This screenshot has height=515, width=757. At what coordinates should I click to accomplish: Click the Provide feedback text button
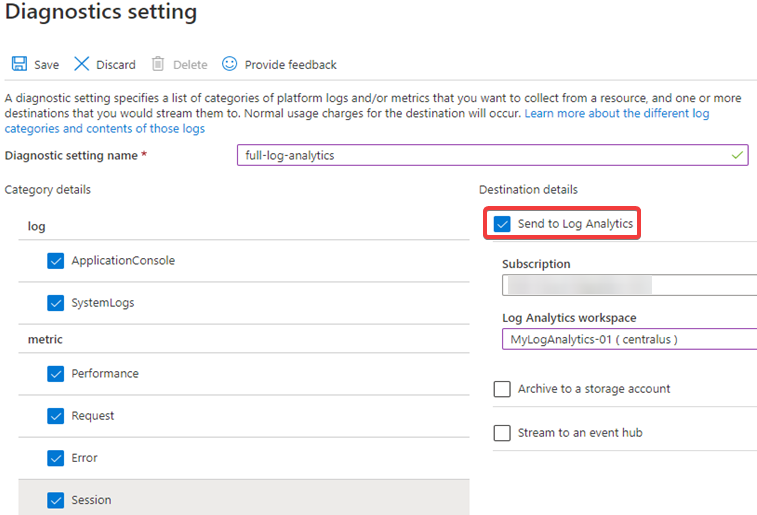[x=290, y=65]
